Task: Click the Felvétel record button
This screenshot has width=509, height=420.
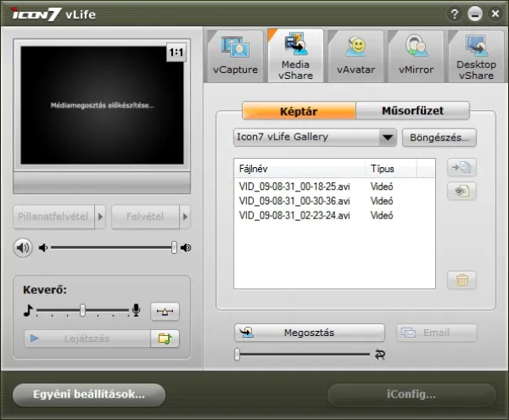Action: point(145,217)
